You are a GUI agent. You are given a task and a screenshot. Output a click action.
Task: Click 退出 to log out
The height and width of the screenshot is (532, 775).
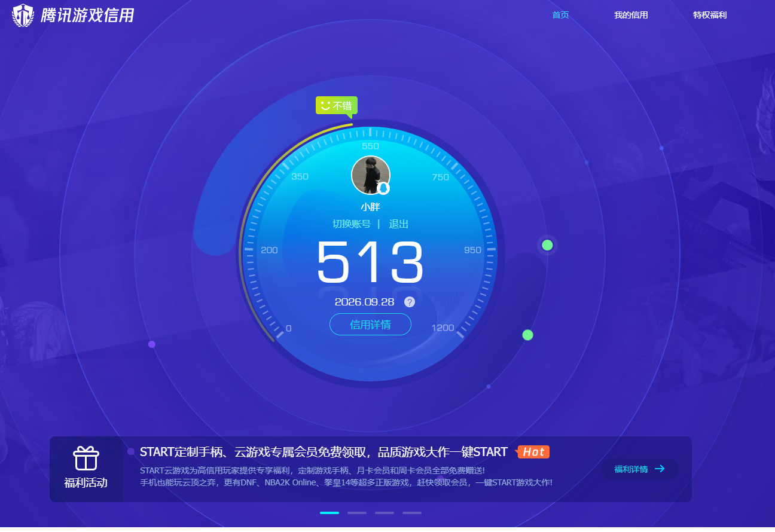coord(399,224)
